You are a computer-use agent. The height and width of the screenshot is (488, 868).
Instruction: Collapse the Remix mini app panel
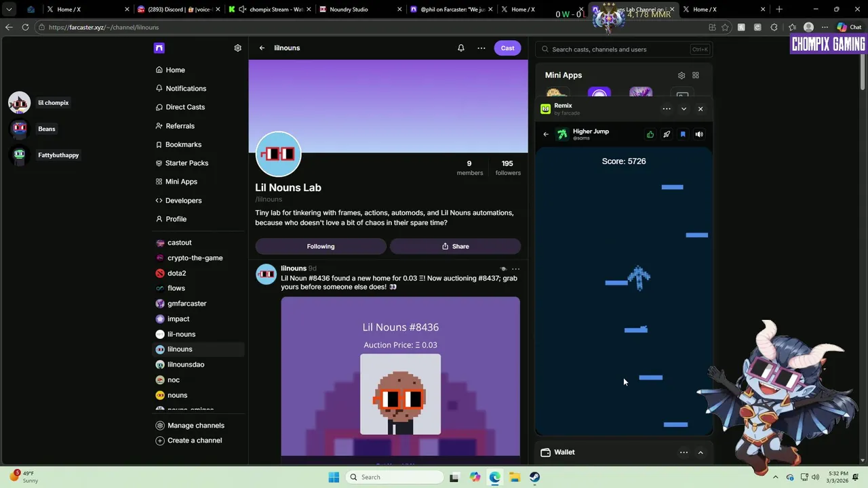684,109
